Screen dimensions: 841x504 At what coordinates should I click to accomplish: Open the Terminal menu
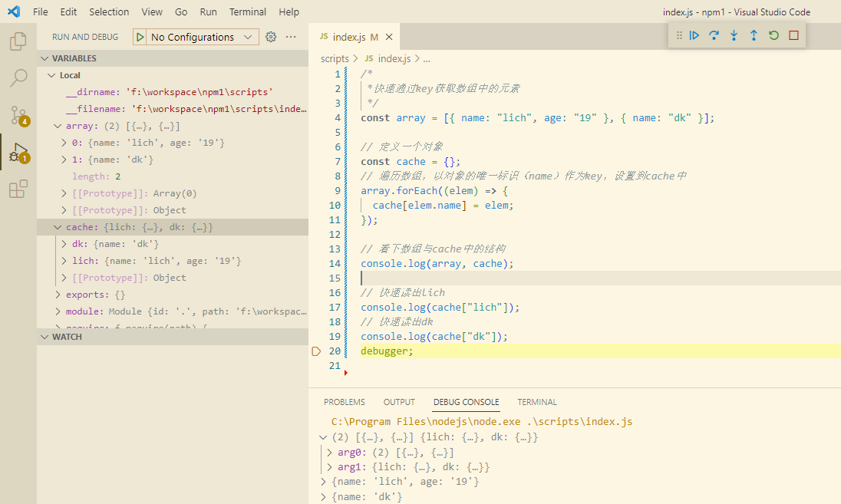248,12
